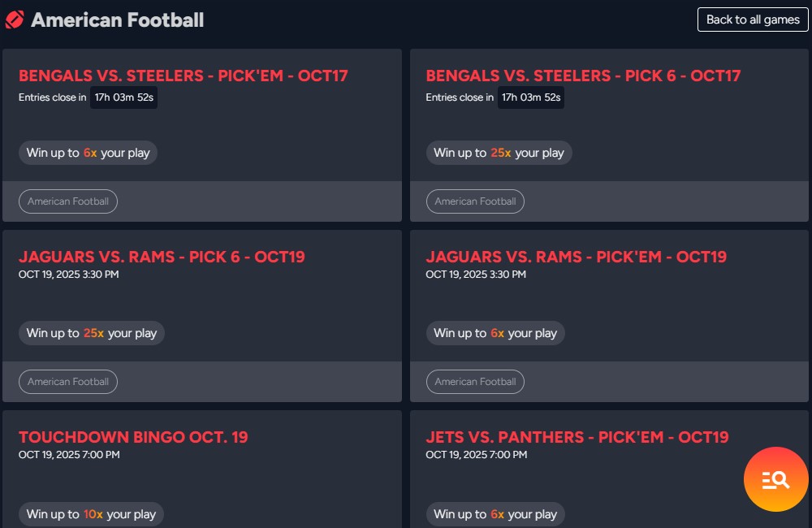Open the Jets vs. Panthers Pick'em contest

577,436
